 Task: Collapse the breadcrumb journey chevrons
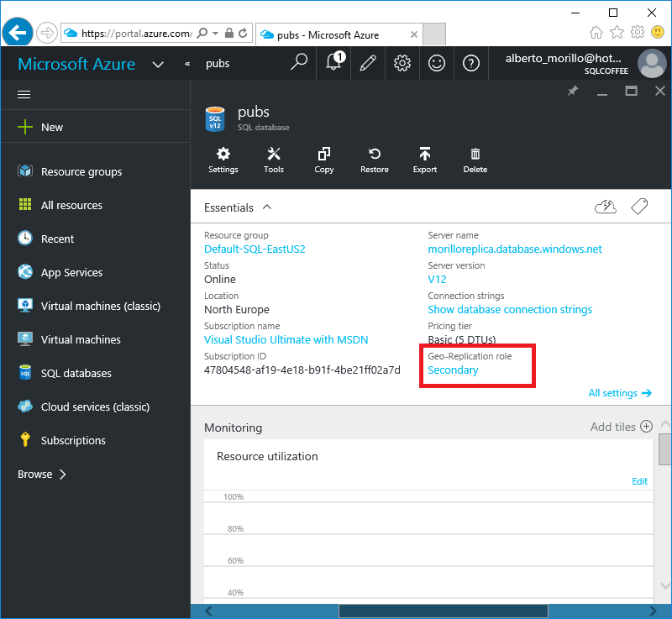(x=187, y=64)
